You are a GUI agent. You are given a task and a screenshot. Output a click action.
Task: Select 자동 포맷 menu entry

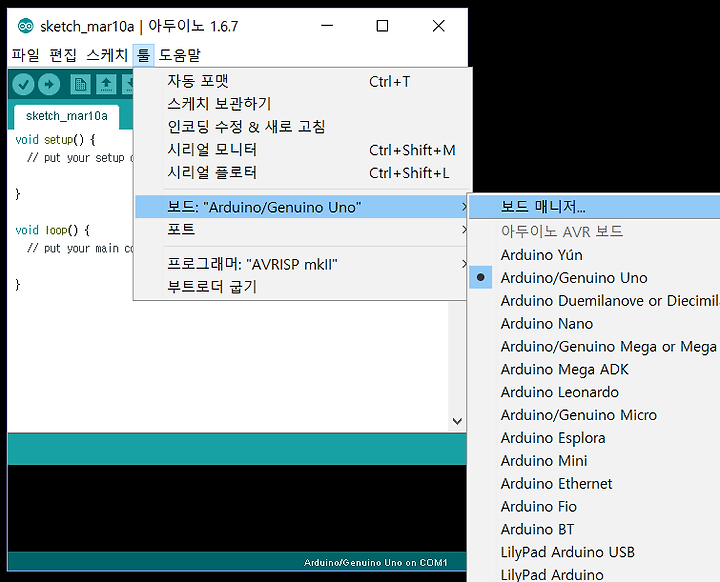point(304,81)
